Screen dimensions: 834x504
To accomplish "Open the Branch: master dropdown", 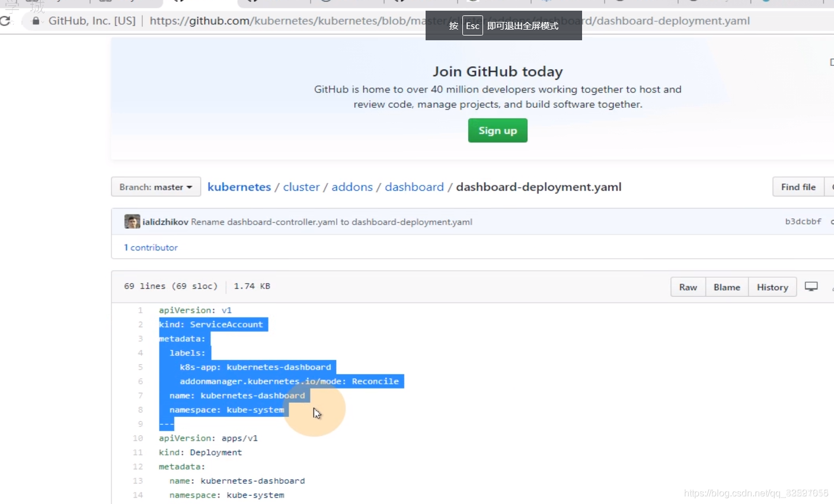I will 156,187.
